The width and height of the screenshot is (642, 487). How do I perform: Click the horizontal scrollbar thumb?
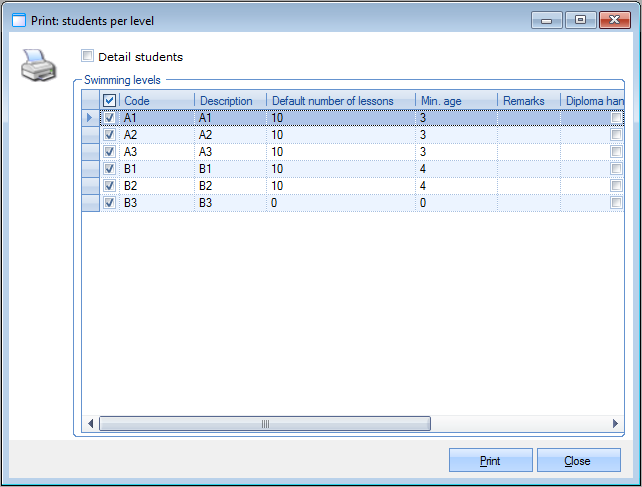click(x=265, y=424)
